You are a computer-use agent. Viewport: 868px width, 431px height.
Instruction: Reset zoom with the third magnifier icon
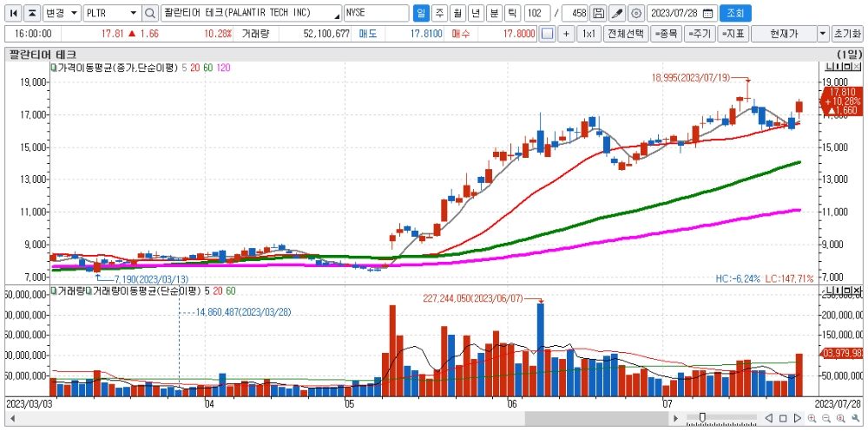(x=841, y=418)
